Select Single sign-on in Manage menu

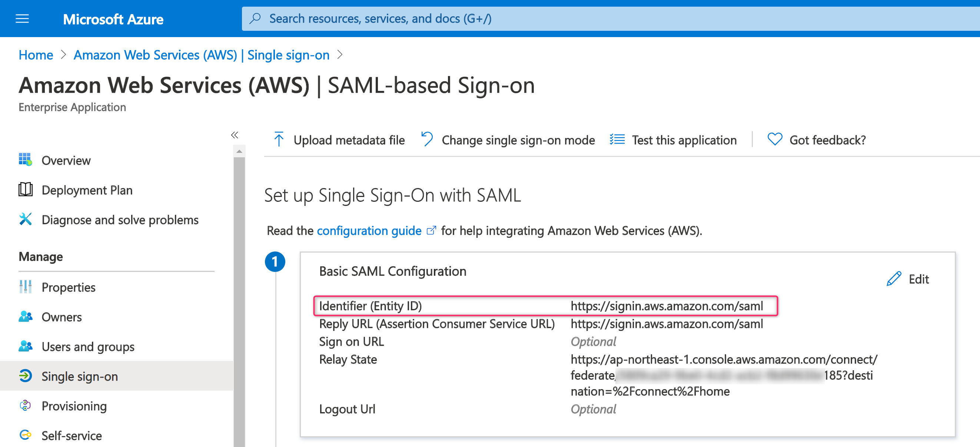[80, 376]
